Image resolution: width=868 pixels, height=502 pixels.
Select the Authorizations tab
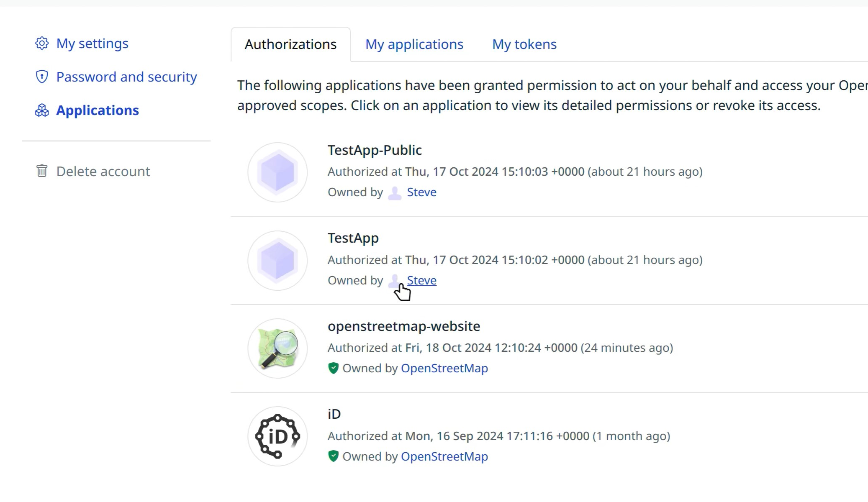click(x=290, y=44)
